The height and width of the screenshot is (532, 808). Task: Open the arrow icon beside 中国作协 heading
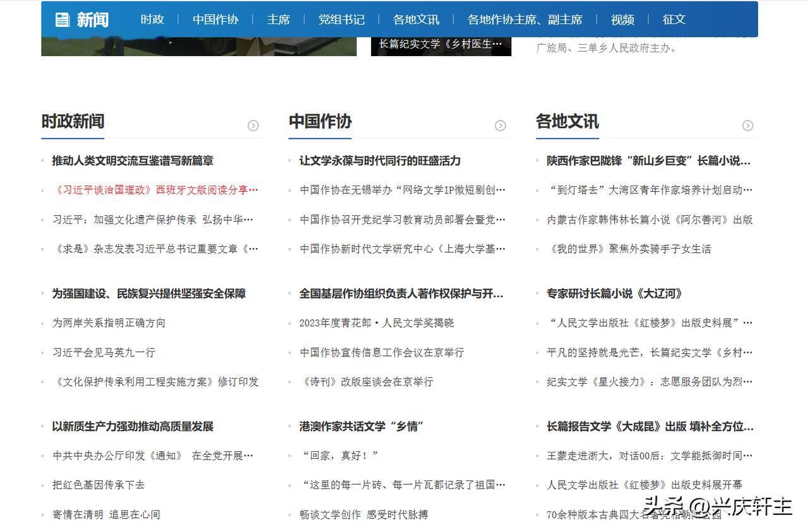tap(501, 126)
